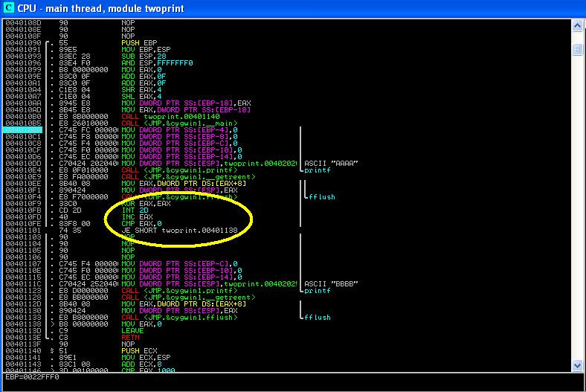Click the vertical scrollbar thumb

tap(577, 49)
